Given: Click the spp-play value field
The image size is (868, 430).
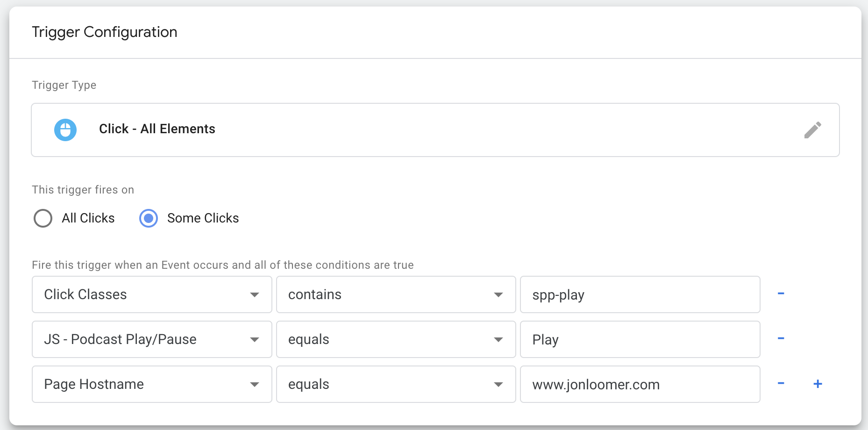Looking at the screenshot, I should click(640, 294).
